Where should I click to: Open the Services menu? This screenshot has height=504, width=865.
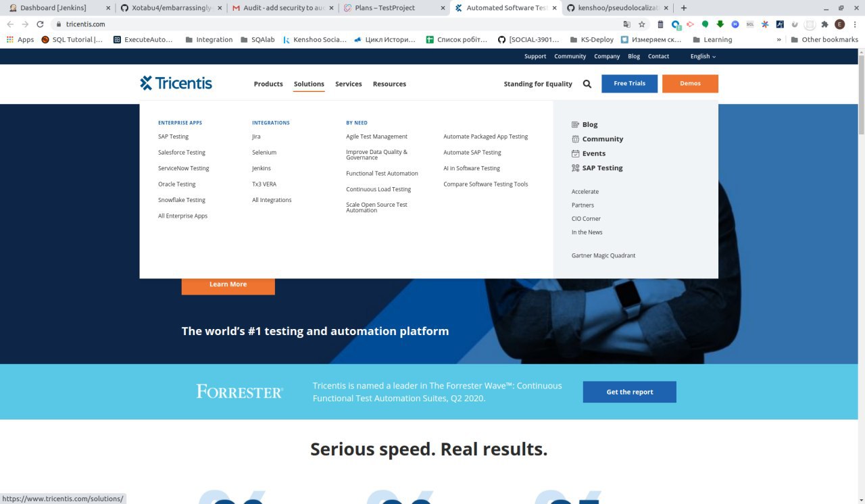pyautogui.click(x=349, y=84)
